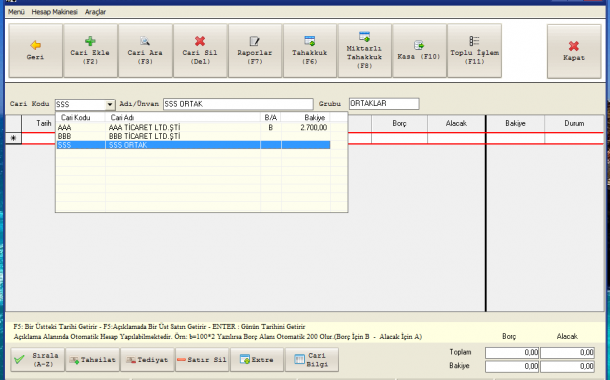Remove row with Satır Sil
The width and height of the screenshot is (610, 380).
coord(202,360)
